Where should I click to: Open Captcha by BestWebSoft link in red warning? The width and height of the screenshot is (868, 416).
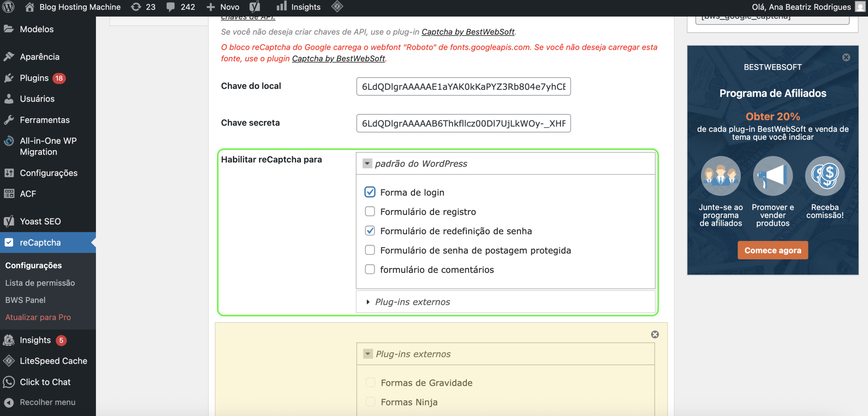(x=338, y=59)
